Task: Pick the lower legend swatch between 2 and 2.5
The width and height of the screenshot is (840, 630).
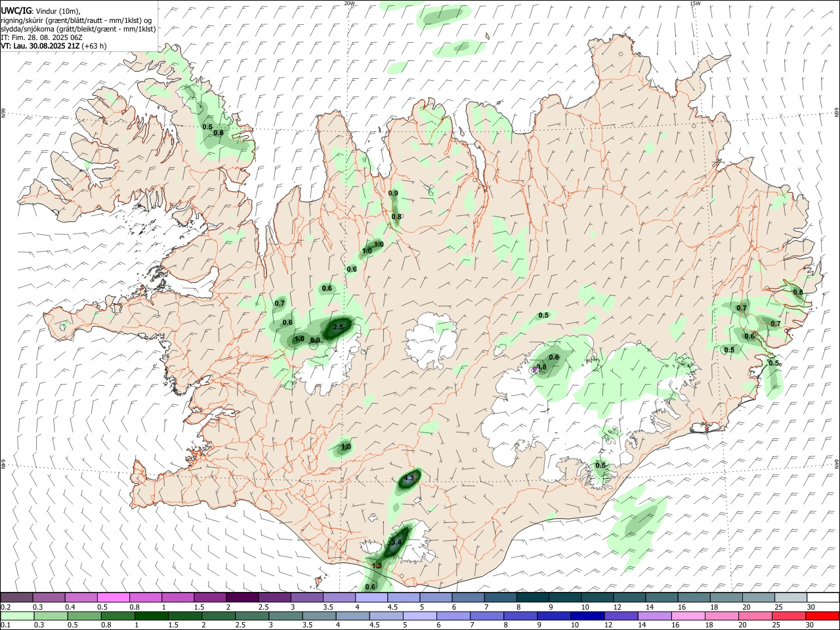Action: [218, 616]
